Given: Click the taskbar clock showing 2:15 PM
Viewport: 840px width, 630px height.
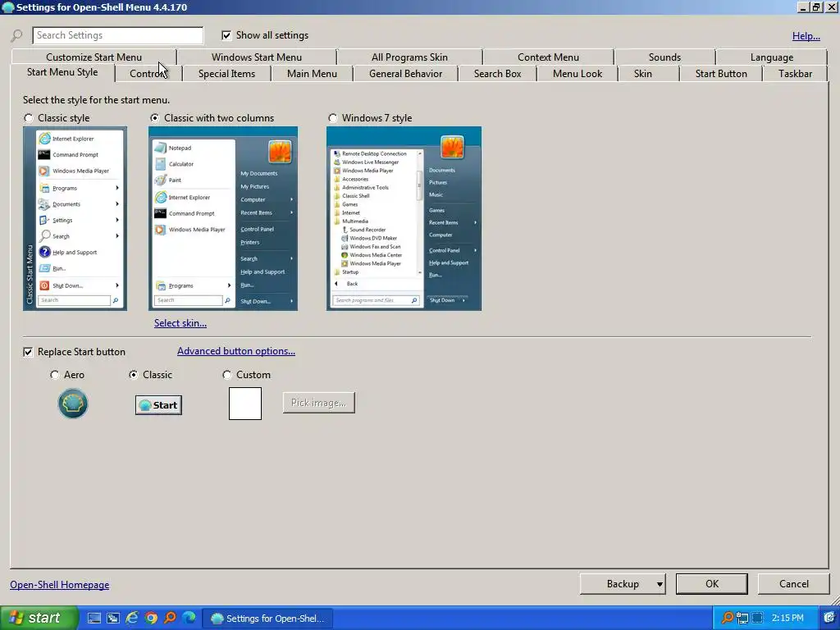Looking at the screenshot, I should point(787,619).
